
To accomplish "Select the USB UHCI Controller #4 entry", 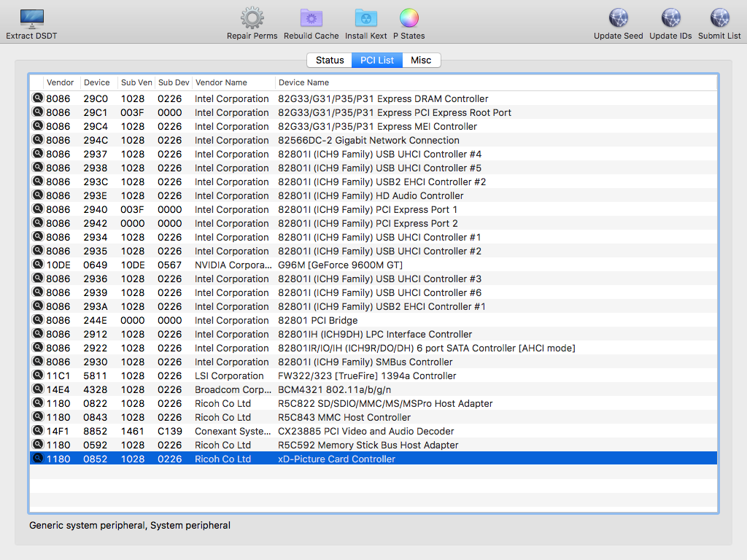I will (373, 154).
